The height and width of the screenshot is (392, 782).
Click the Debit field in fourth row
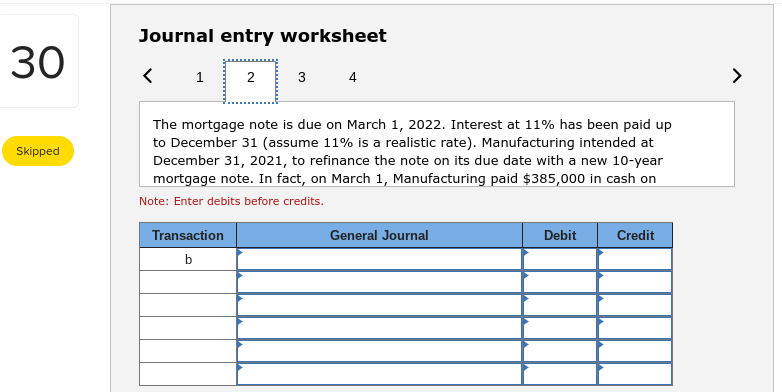[560, 328]
